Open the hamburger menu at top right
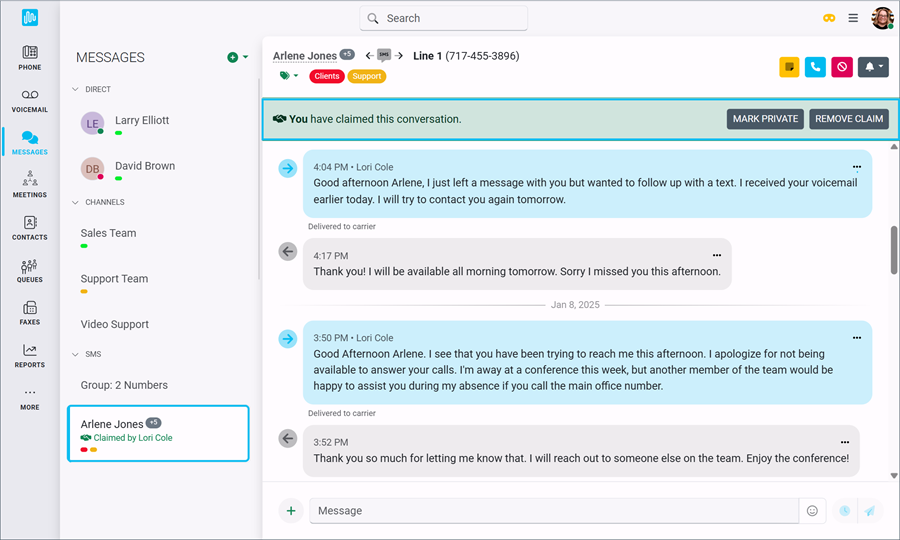900x540 pixels. (x=853, y=18)
